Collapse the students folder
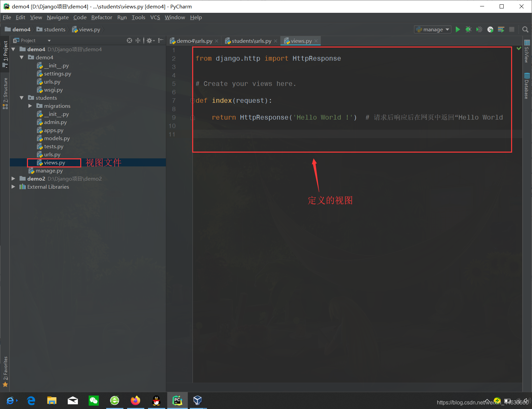 point(22,98)
